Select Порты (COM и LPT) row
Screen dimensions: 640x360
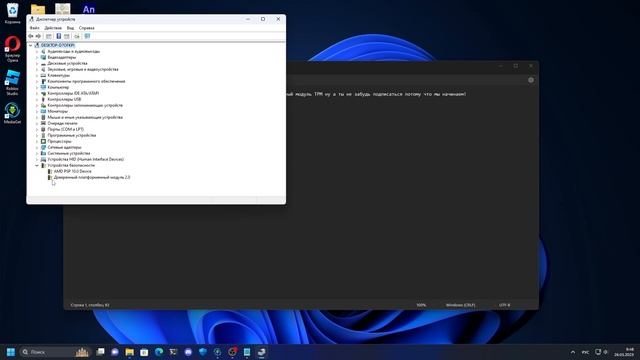pos(65,129)
